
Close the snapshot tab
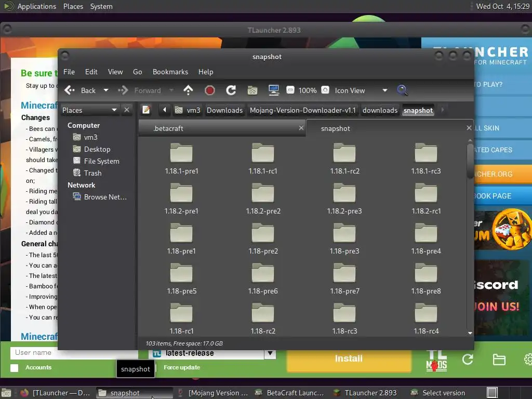(469, 128)
